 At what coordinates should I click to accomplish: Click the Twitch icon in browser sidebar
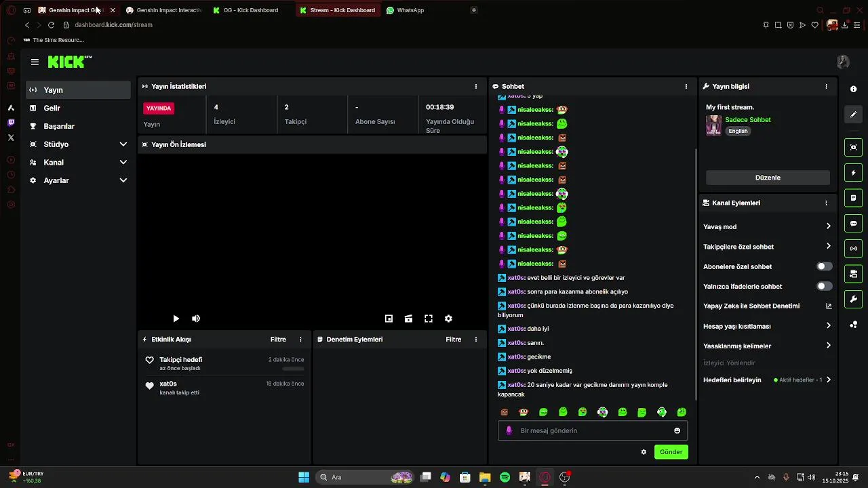tap(11, 123)
